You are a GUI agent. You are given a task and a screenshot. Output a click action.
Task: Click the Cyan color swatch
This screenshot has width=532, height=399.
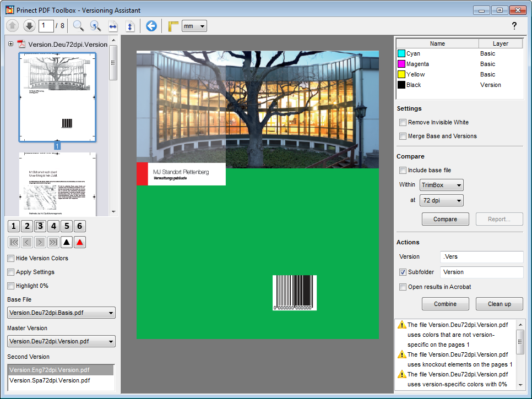pos(401,53)
